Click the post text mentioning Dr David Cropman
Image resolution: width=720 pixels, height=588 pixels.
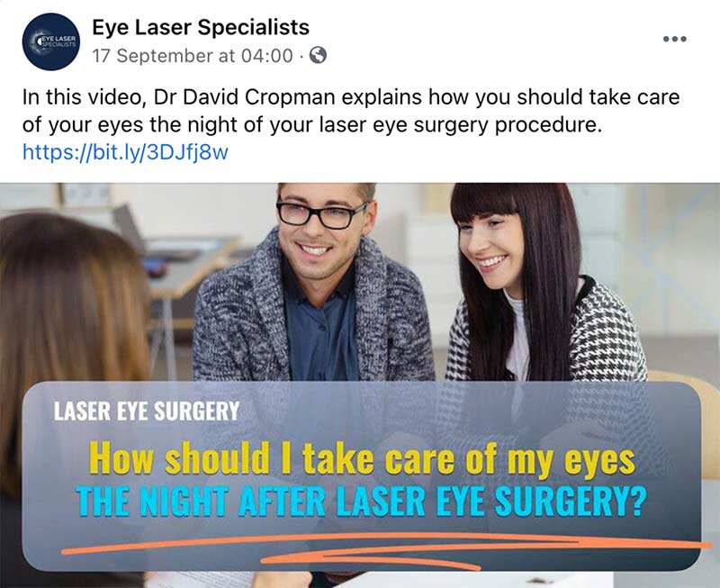tap(351, 111)
